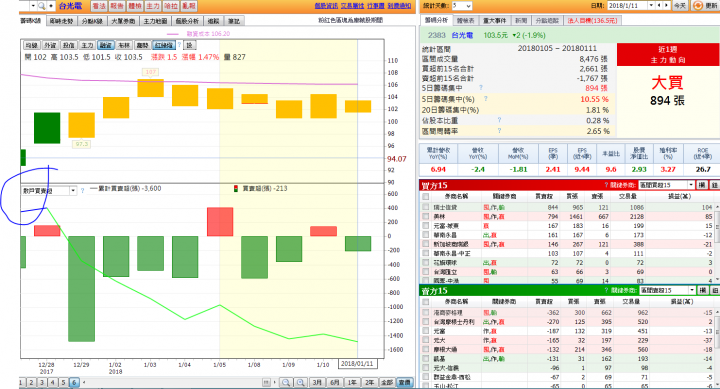
Task: Open the 統計天數 dropdown showing 5
Action: (461, 6)
